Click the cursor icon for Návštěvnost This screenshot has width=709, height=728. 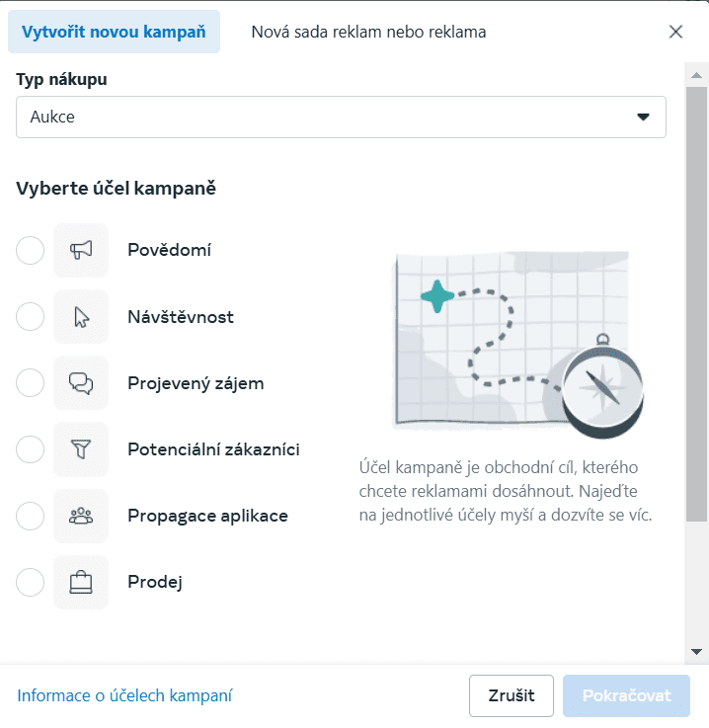[81, 317]
